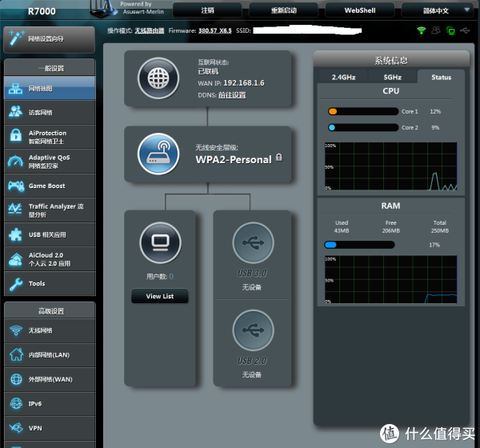Open the DDNS 前往设置 link
Screen dimensions: 480x448
(232, 95)
